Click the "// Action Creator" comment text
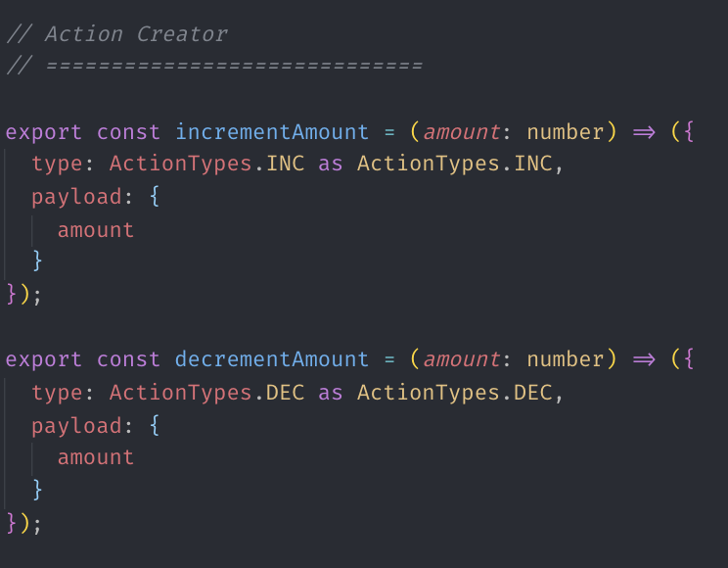 pyautogui.click(x=117, y=34)
